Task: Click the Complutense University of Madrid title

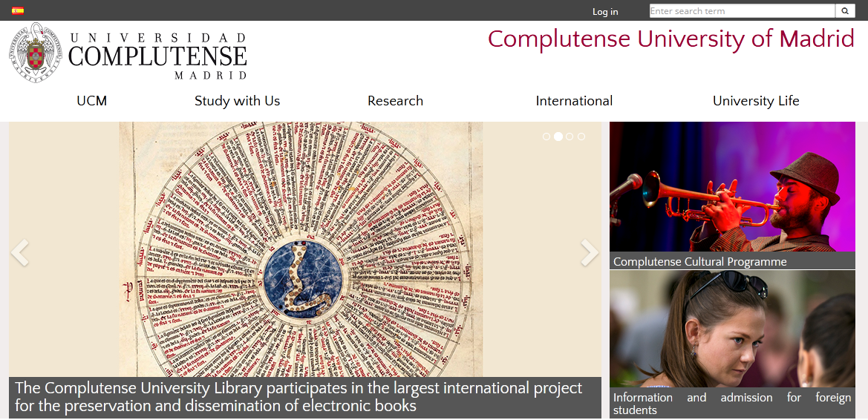Action: pos(671,39)
